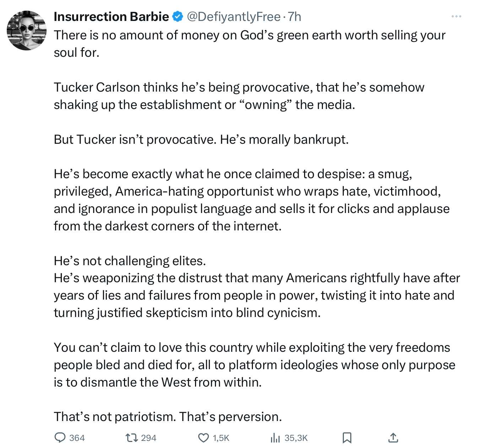Viewport: 492px width, 448px height.
Task: Share the tweet using the upload arrow icon
Action: (x=393, y=438)
